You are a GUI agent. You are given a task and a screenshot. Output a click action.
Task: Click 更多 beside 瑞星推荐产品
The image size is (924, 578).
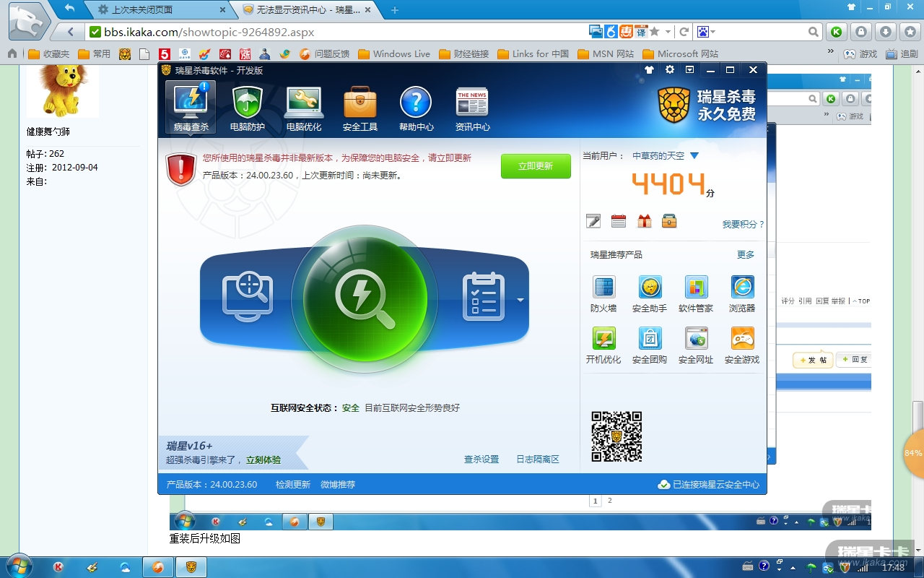(746, 255)
